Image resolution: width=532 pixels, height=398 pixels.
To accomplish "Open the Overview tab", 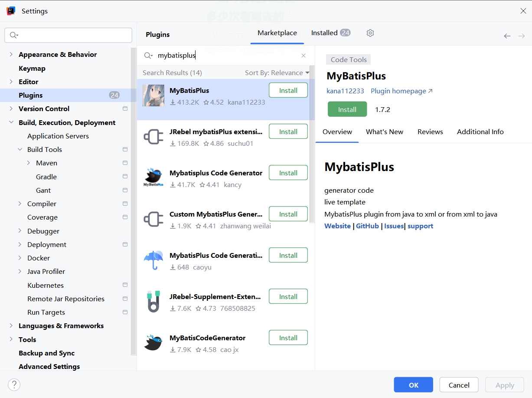I will [x=337, y=132].
